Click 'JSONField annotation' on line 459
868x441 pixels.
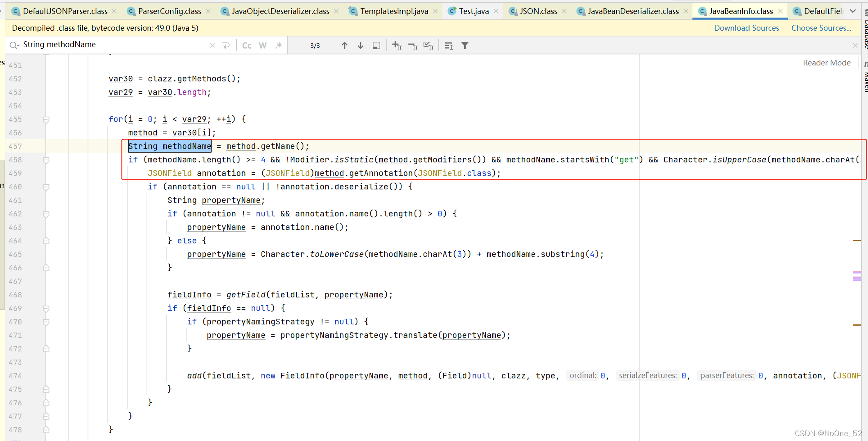point(197,173)
